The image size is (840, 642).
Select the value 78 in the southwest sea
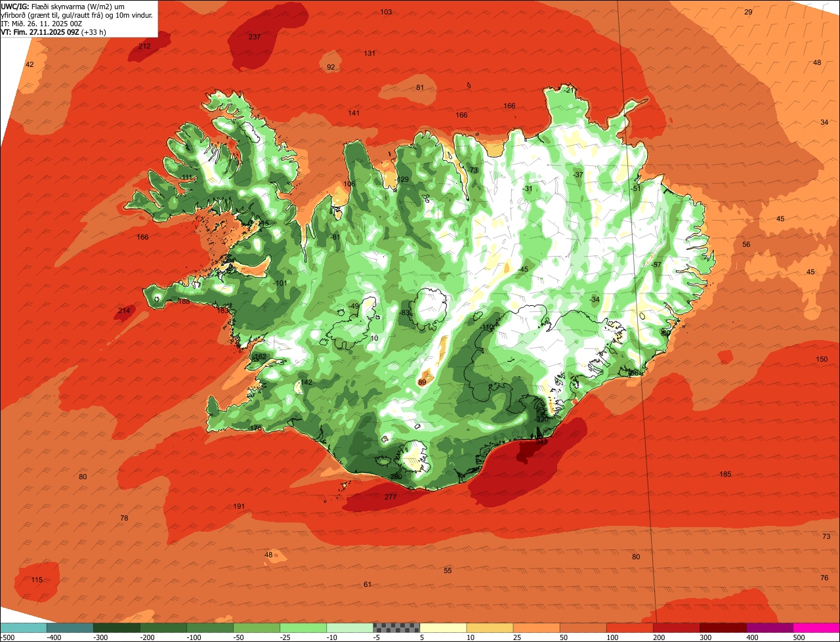pyautogui.click(x=124, y=518)
